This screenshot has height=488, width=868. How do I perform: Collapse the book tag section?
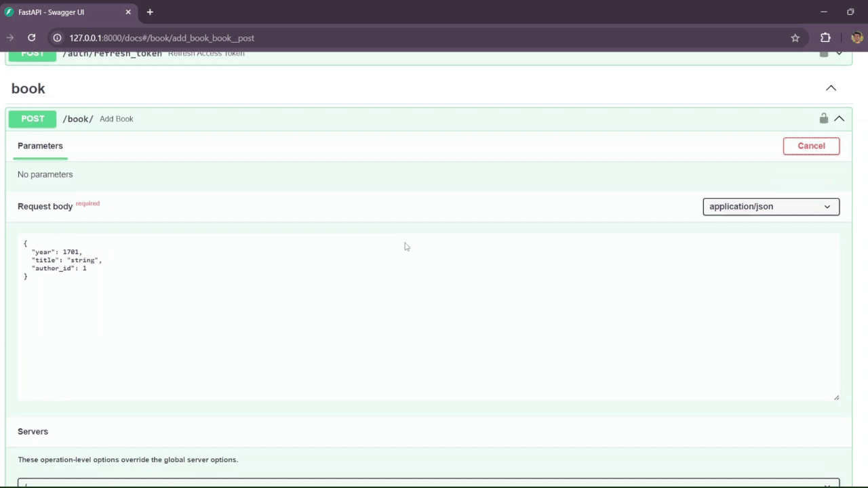pyautogui.click(x=831, y=88)
